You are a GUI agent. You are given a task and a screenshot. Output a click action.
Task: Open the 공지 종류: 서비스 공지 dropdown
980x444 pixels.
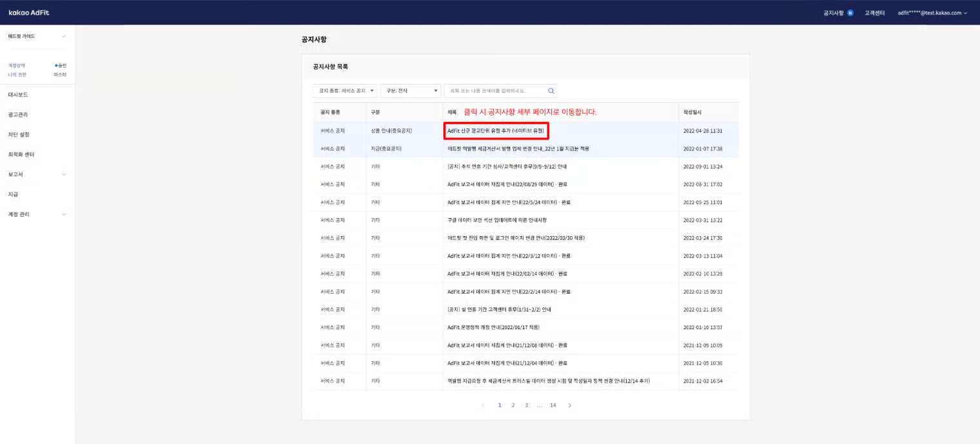(x=345, y=91)
